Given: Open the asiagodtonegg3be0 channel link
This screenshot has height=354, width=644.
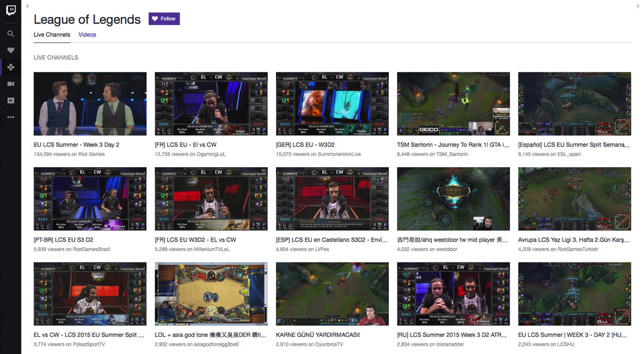Looking at the screenshot, I should [x=216, y=345].
